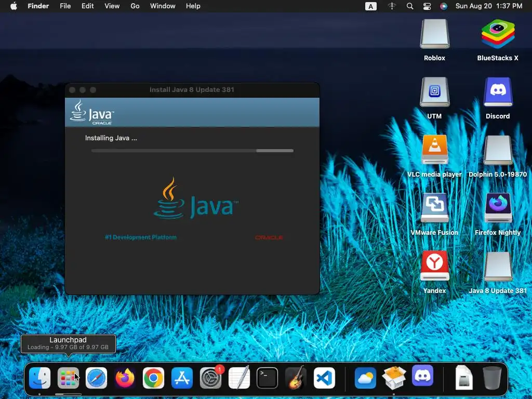Image resolution: width=532 pixels, height=399 pixels.
Task: Click the installer window close button
Action: click(72, 89)
